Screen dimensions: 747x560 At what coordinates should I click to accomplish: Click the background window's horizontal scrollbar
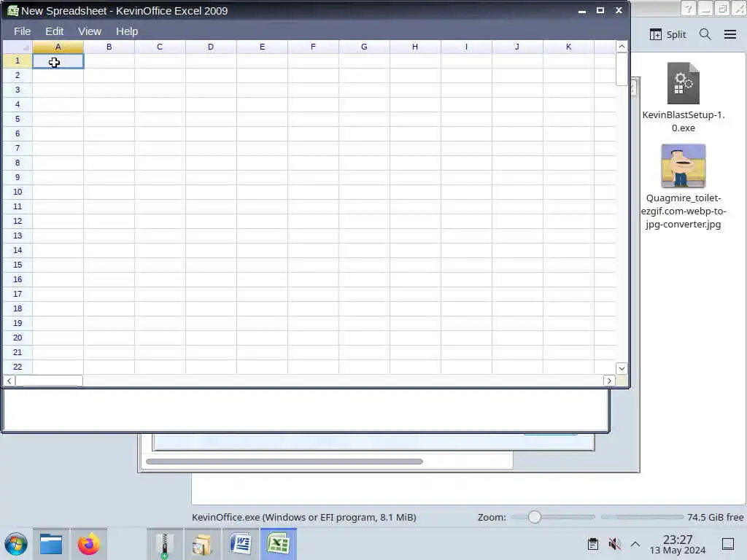285,462
